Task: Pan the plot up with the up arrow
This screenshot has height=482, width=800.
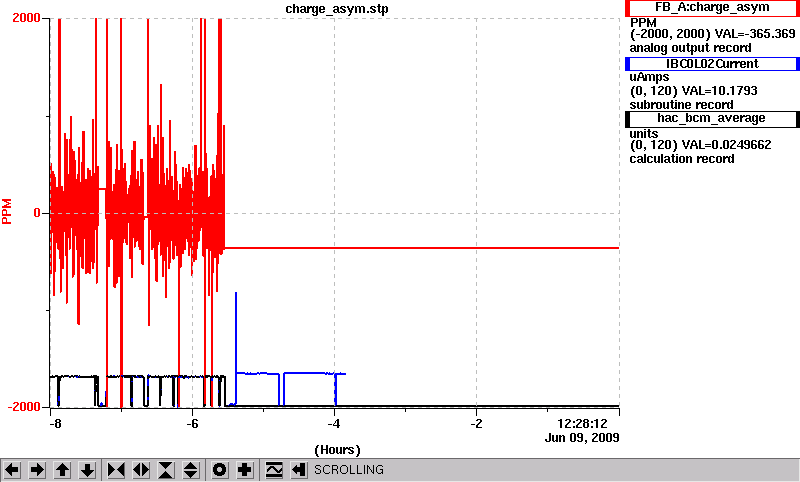Action: click(x=62, y=470)
